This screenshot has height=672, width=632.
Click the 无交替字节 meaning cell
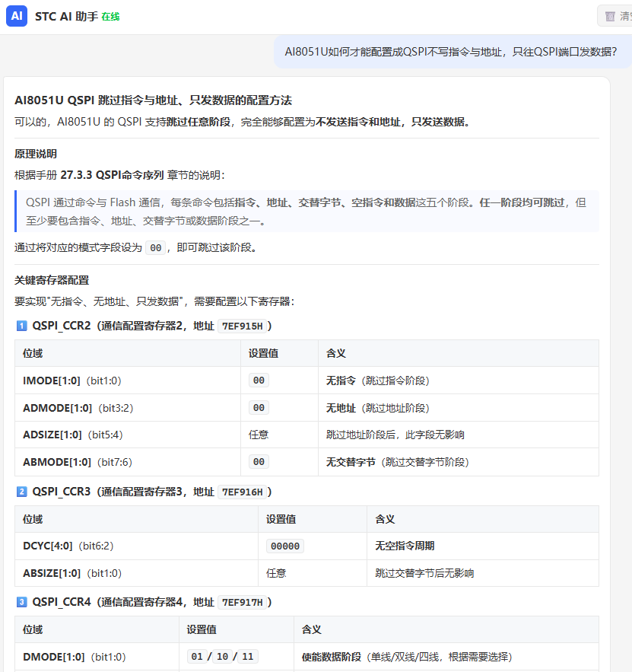click(459, 462)
